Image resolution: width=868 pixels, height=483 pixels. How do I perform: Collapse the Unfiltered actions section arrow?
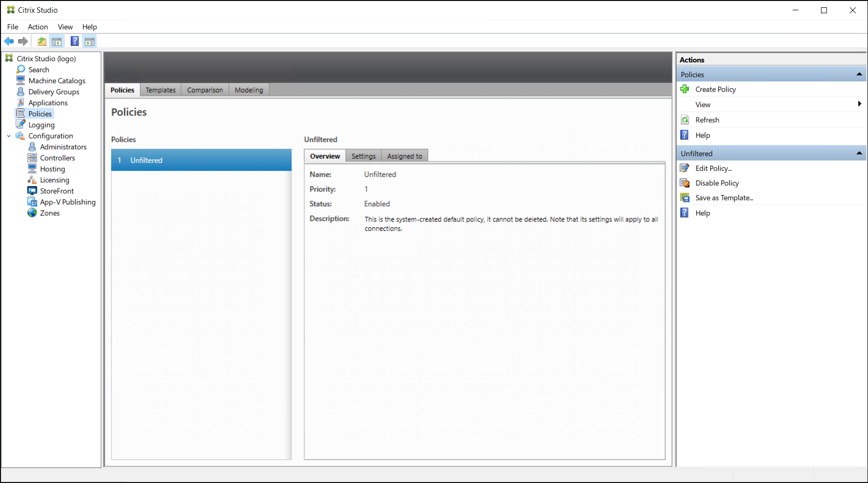(x=859, y=153)
